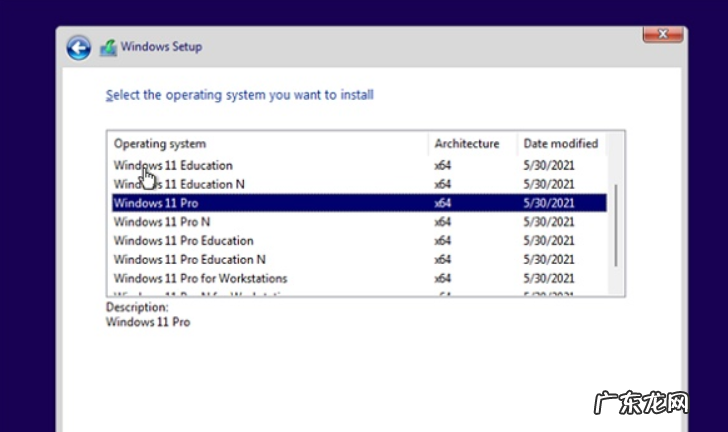Screen dimensions: 728x432
Task: Select Windows 11 Education from the list
Action: pyautogui.click(x=359, y=165)
